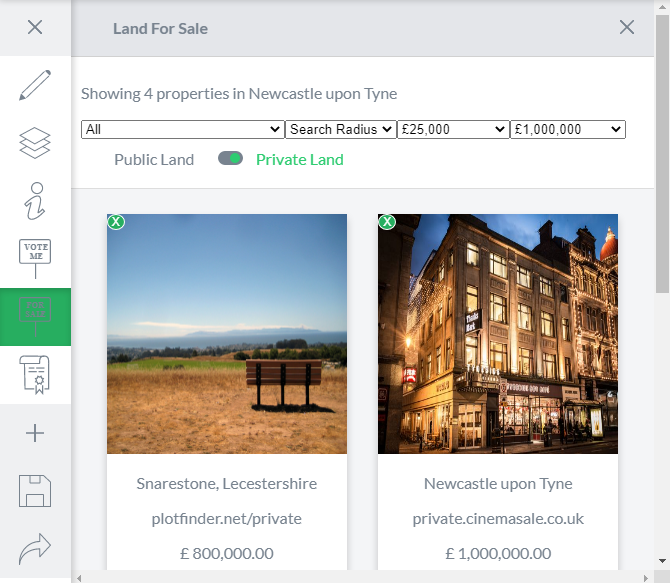Click the scroll down arrow
Viewport: 670px width, 583px height.
[662, 561]
